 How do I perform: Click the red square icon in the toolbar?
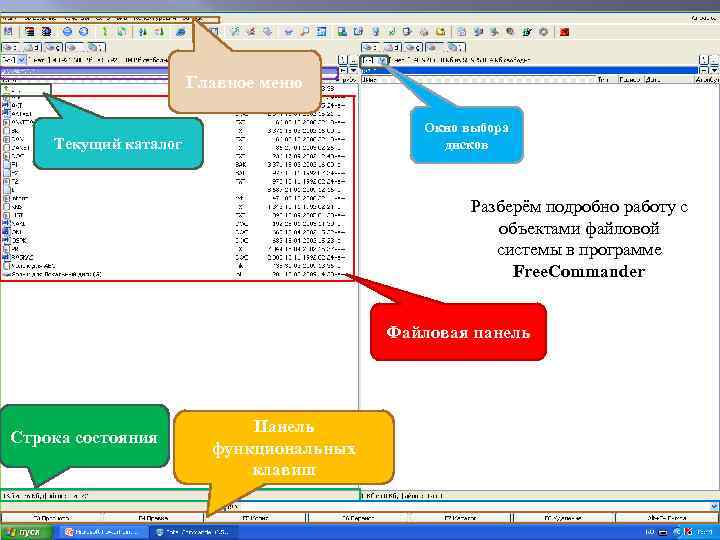pos(564,32)
